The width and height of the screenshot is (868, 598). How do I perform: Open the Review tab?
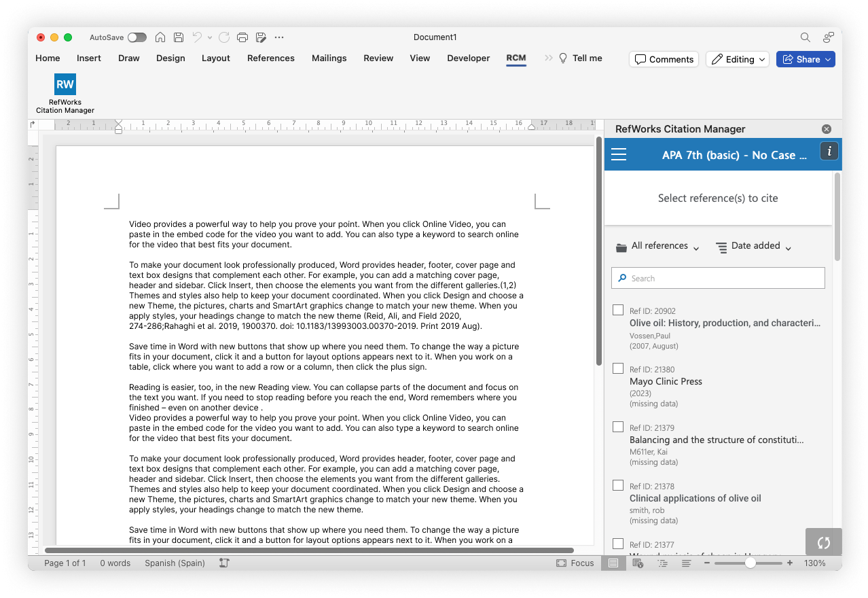click(378, 58)
